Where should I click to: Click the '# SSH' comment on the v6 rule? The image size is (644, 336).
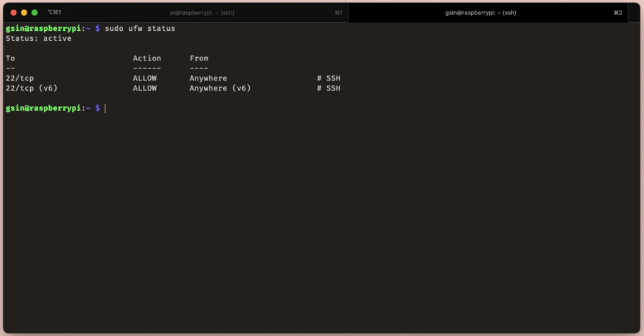(x=328, y=88)
